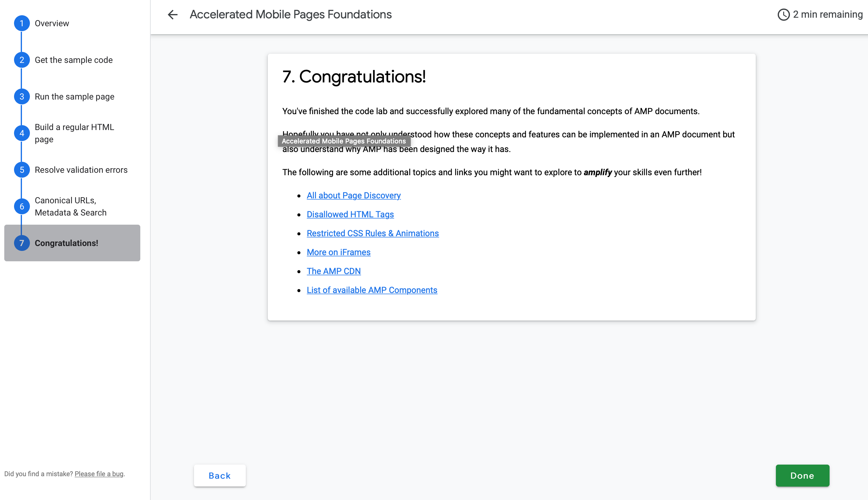Open the 'Overview' step from the sidebar

click(x=52, y=23)
